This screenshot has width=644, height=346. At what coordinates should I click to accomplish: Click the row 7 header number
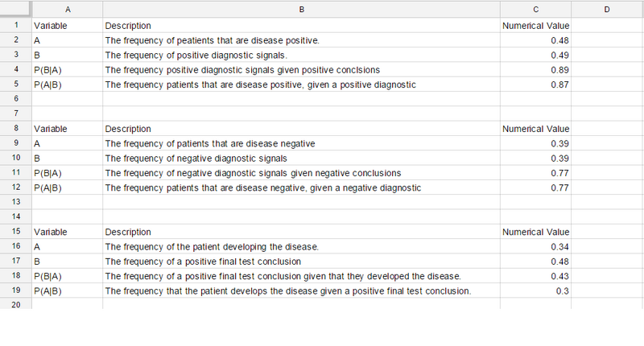coord(15,113)
